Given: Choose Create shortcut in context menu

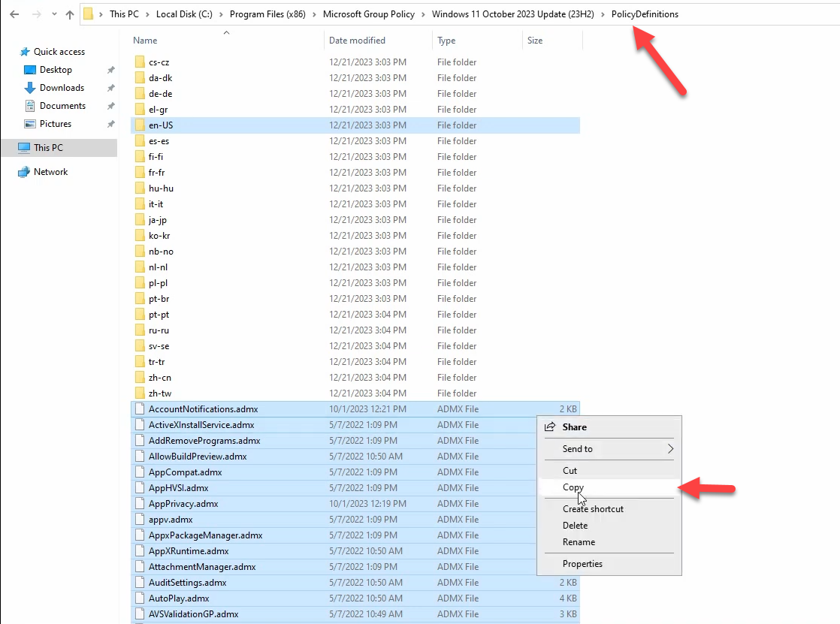Looking at the screenshot, I should click(x=609, y=509).
